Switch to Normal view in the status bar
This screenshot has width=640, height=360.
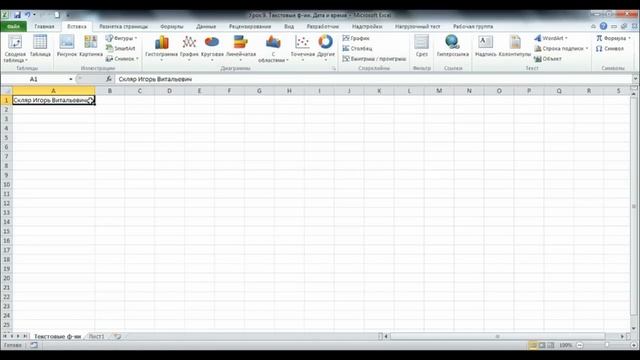(533, 345)
